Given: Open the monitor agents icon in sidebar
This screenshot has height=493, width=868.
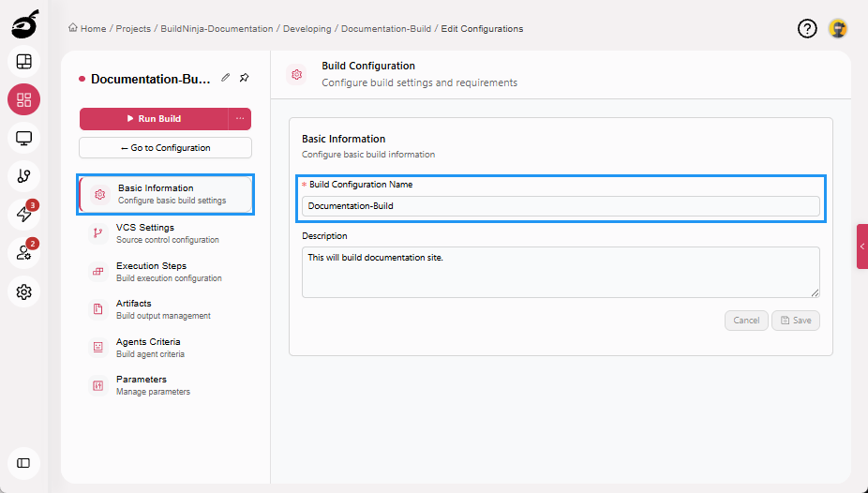Looking at the screenshot, I should [x=23, y=138].
